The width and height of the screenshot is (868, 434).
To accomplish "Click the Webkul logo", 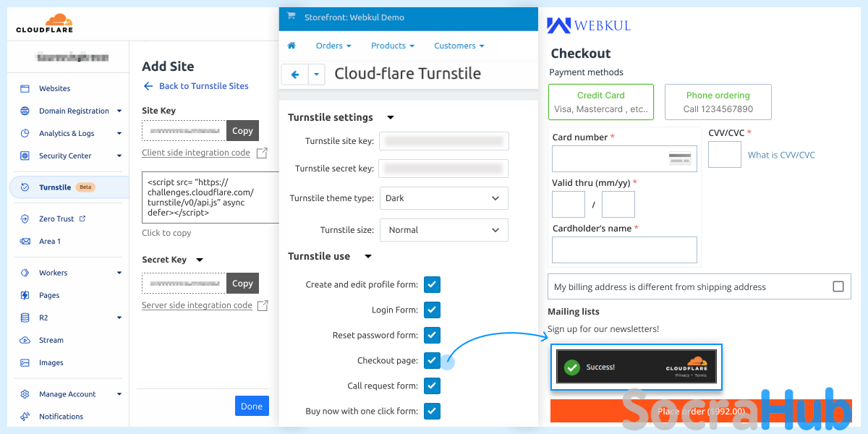I will pos(589,25).
